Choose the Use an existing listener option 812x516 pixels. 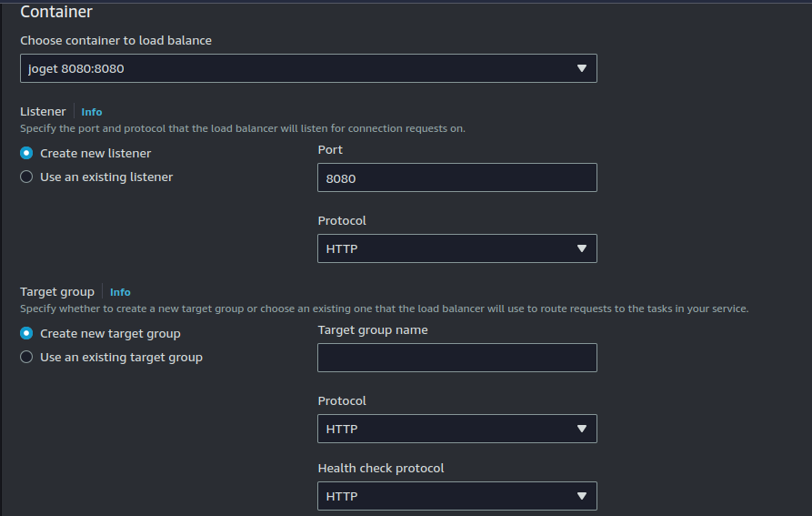tap(26, 177)
